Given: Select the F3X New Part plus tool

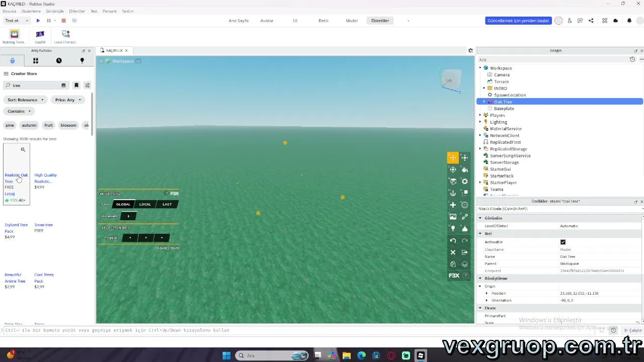Looking at the screenshot, I should point(453,205).
